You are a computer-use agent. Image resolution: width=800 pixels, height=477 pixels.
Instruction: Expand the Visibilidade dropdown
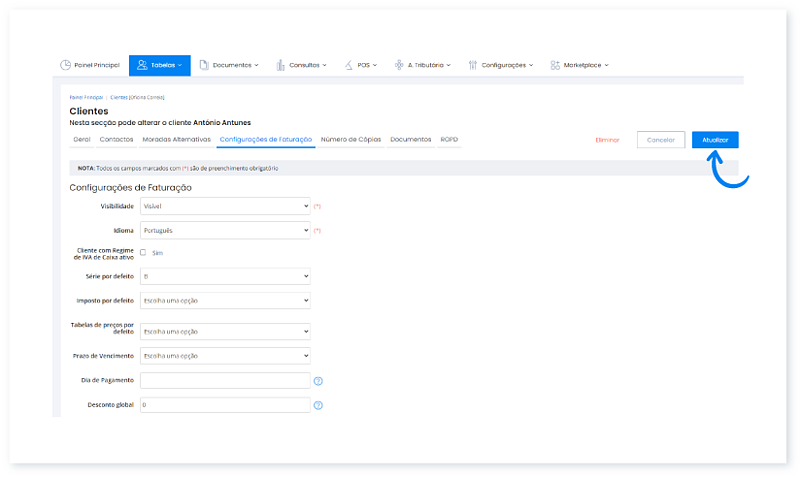point(225,205)
